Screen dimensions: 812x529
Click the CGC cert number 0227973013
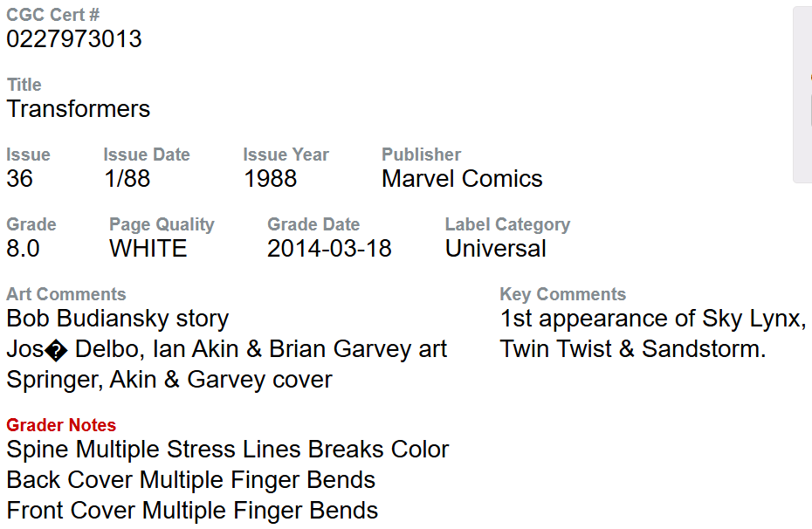coord(74,39)
